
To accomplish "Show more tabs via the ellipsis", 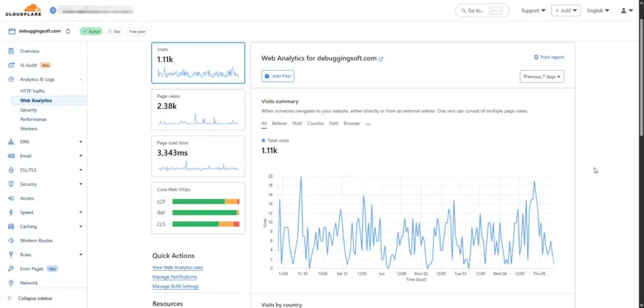I will tap(369, 124).
